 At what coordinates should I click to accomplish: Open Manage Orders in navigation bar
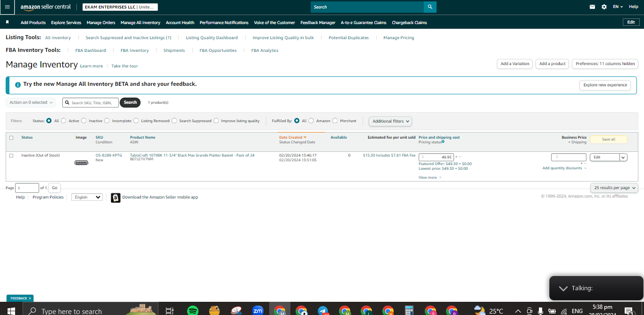pos(101,23)
